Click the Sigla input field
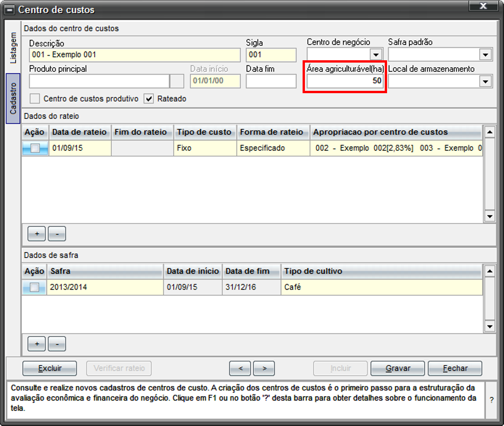 pos(271,55)
